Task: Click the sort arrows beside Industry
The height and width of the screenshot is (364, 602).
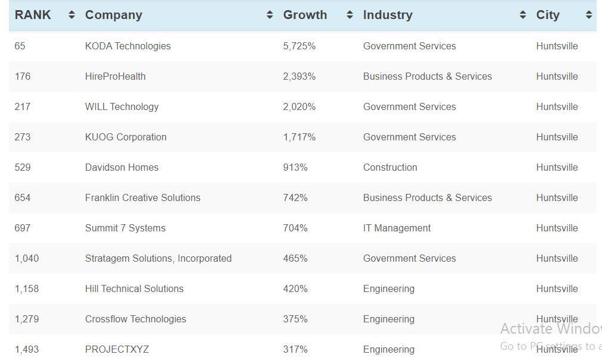Action: point(523,15)
